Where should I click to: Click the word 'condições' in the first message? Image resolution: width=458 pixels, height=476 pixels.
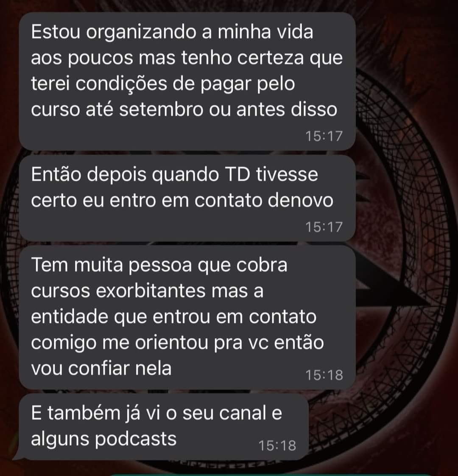[121, 84]
